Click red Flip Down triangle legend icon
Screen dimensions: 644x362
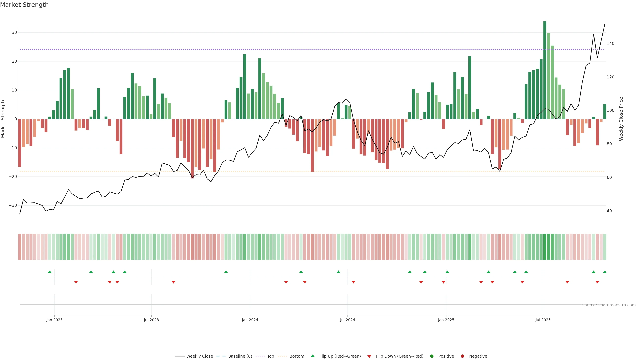[369, 356]
